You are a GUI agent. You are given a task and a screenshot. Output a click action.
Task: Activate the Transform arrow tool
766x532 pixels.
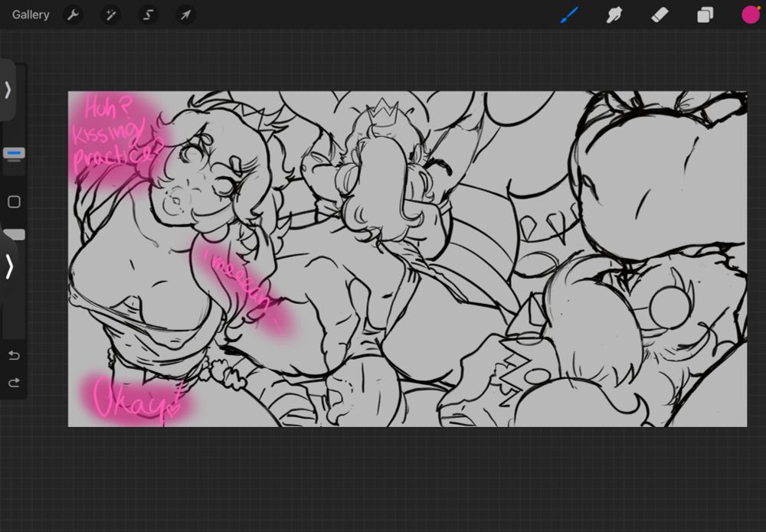pos(185,15)
